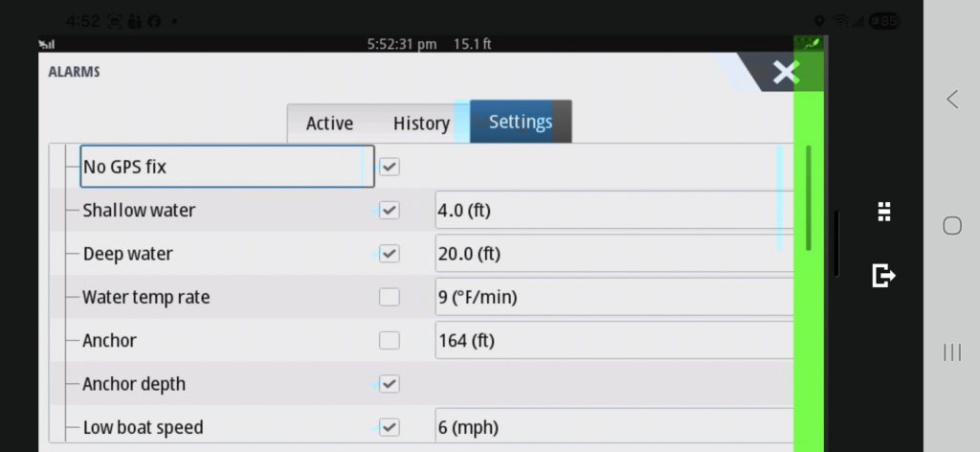
Task: Toggle the Low boat speed checkbox
Action: (389, 427)
